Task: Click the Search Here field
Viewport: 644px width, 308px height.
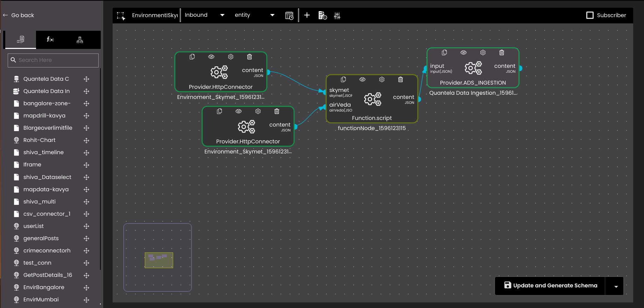Action: 53,60
